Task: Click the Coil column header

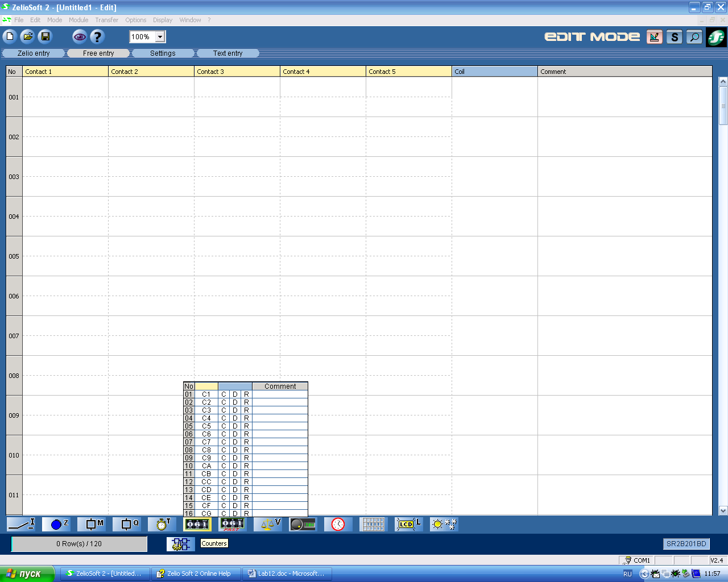Action: pos(495,72)
